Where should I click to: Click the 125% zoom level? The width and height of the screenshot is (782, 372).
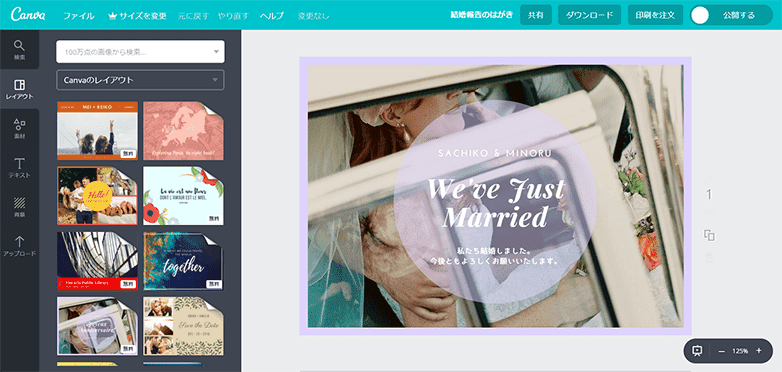click(740, 351)
